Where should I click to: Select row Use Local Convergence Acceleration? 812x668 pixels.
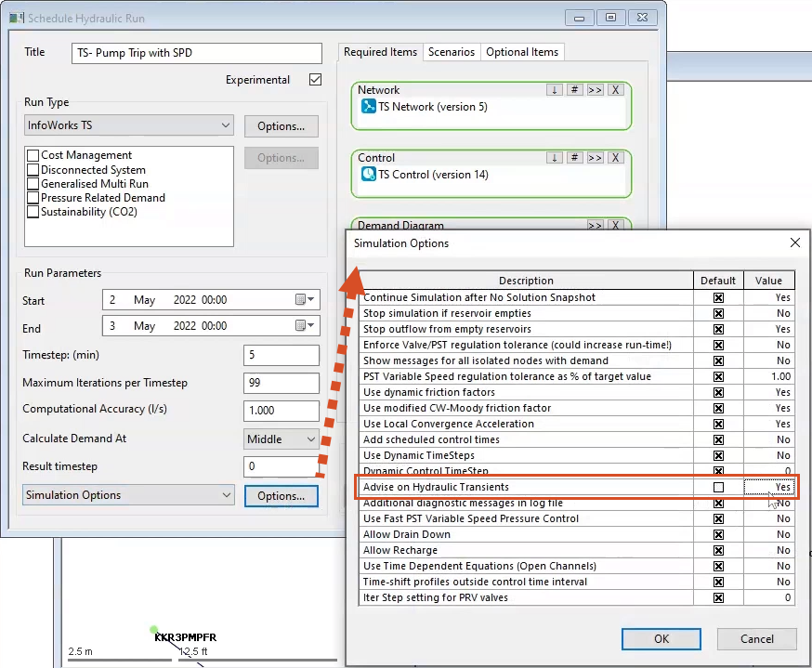[x=576, y=424]
